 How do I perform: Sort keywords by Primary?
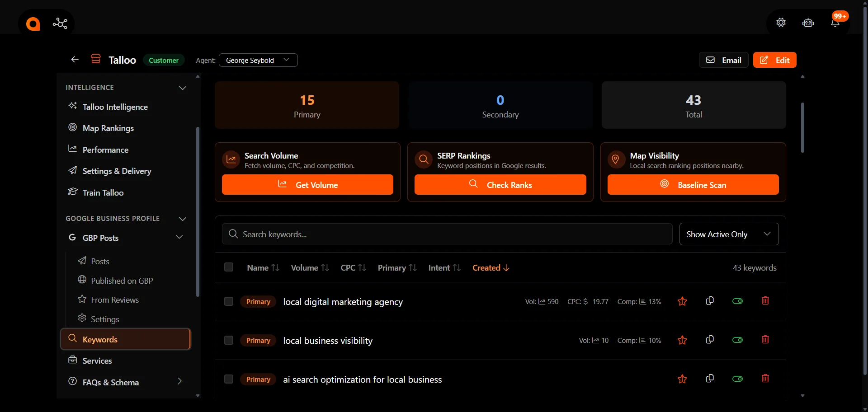(x=397, y=268)
